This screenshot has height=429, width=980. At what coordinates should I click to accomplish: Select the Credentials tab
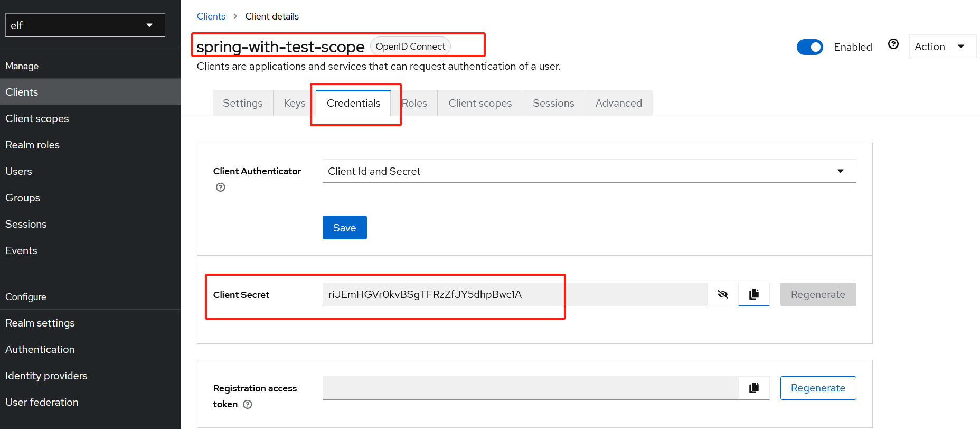[353, 103]
